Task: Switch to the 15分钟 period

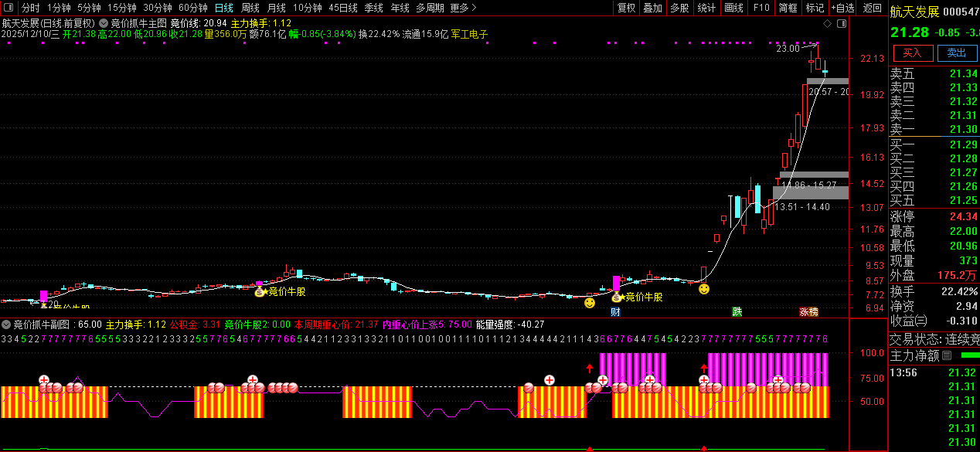Action: click(x=121, y=8)
